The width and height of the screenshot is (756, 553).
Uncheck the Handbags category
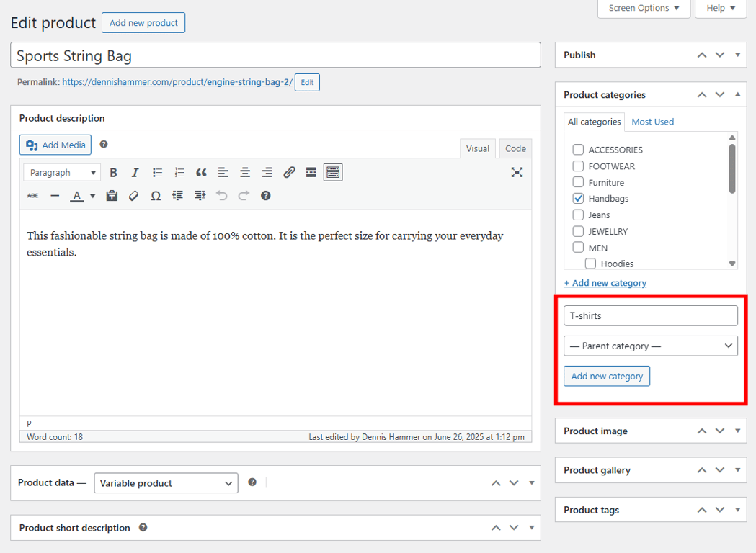point(577,198)
